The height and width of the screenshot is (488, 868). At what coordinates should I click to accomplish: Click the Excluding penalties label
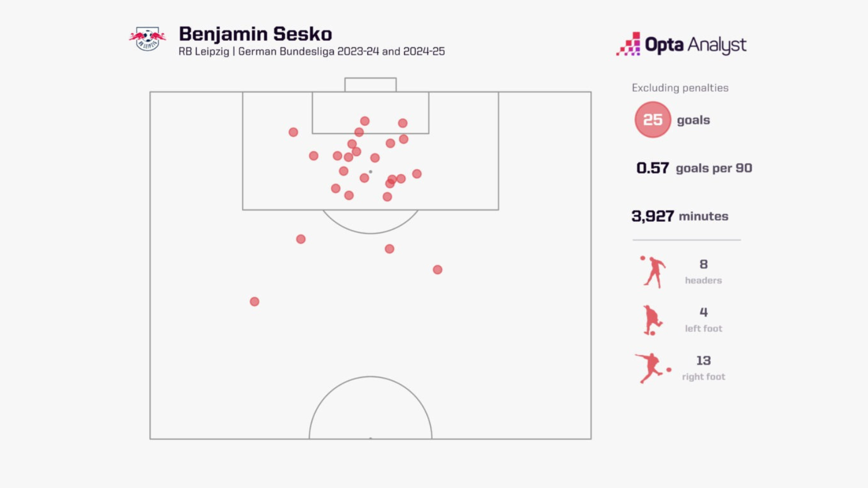click(x=680, y=88)
